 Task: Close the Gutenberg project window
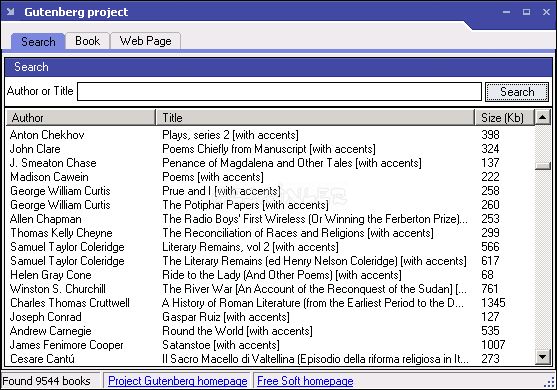(x=546, y=12)
